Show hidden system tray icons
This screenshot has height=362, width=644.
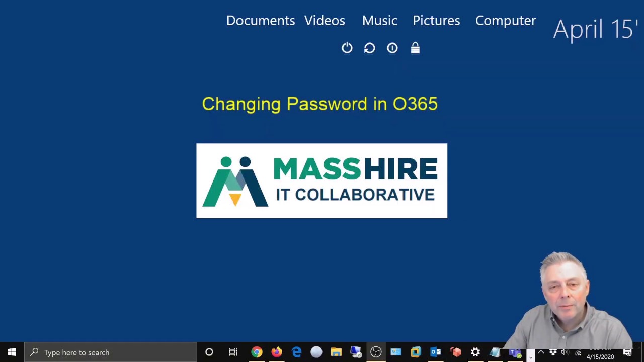pos(541,352)
